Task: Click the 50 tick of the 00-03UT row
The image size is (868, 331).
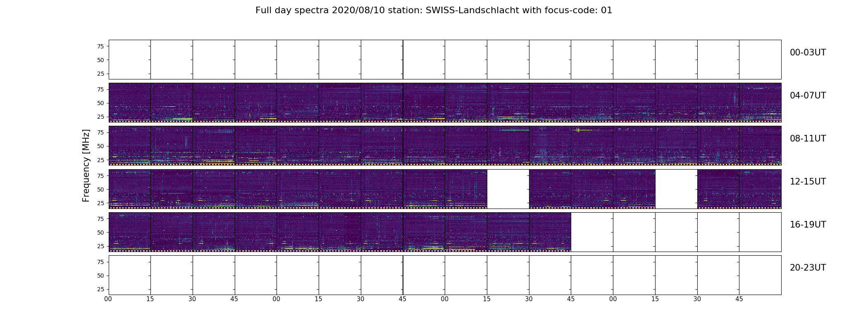Action: 100,60
